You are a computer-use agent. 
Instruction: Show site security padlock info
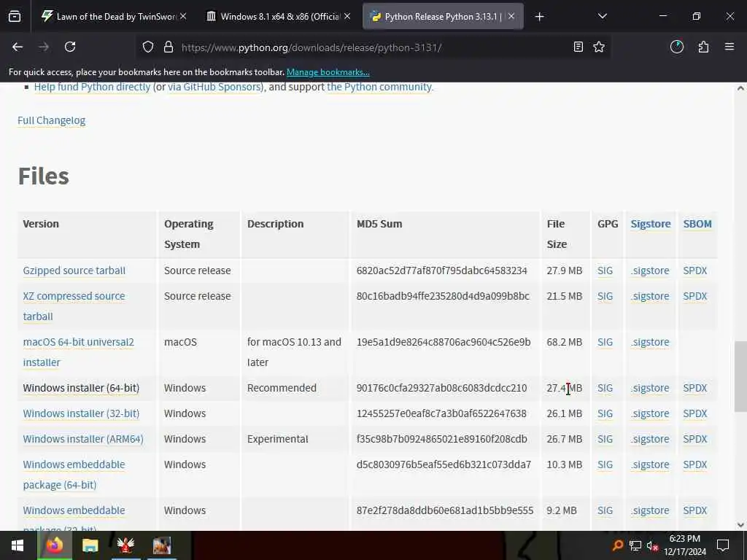169,47
